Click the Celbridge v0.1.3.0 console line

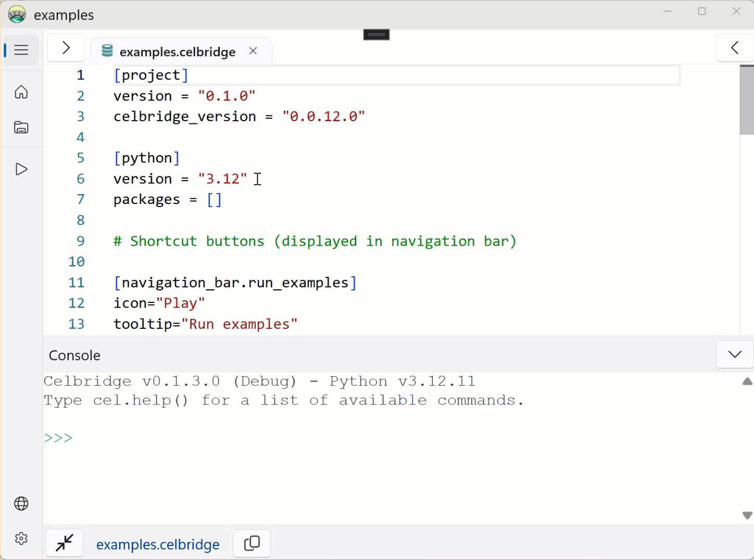click(x=259, y=381)
